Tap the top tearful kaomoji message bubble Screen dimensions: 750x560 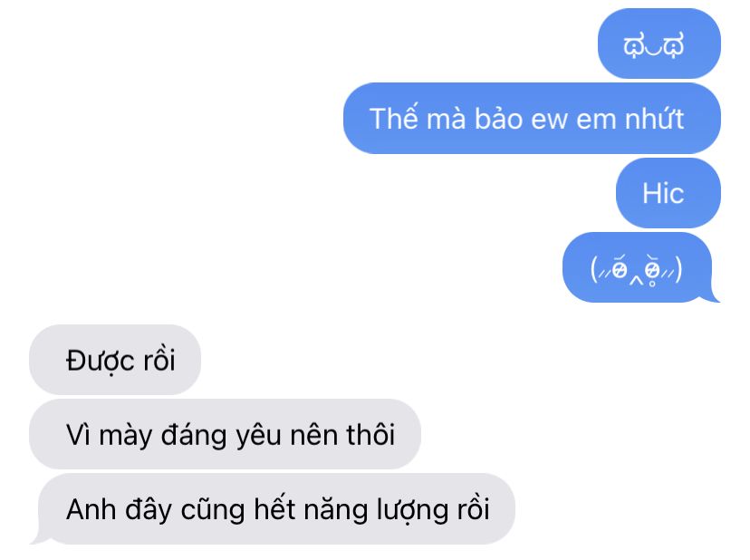click(x=659, y=43)
